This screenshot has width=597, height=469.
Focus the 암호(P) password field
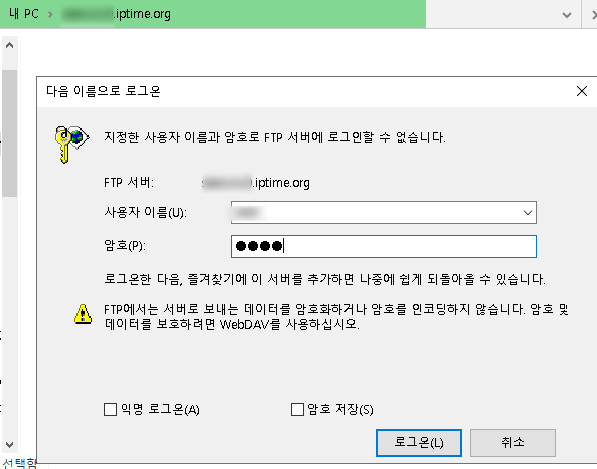point(384,246)
